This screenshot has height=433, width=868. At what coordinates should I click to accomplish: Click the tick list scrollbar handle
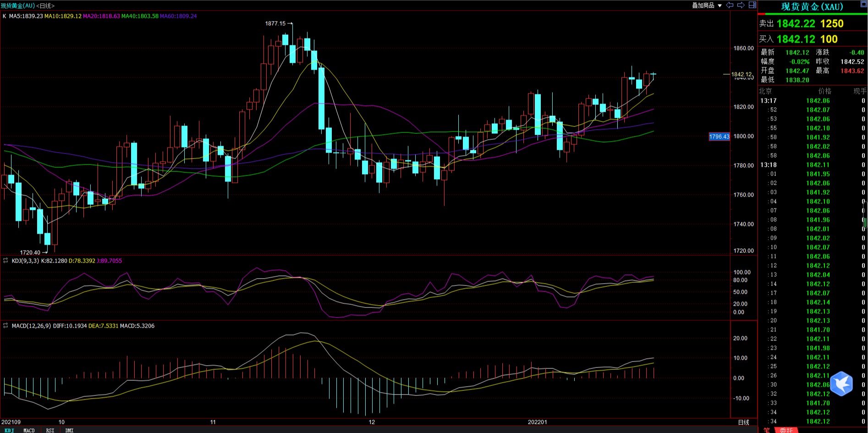click(x=864, y=215)
